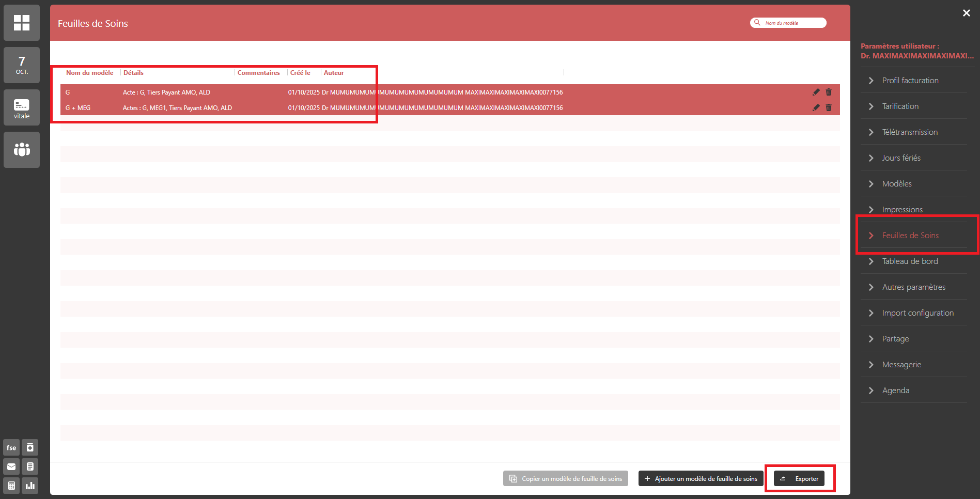The image size is (980, 499).
Task: Open the bar chart statistics icon
Action: tap(30, 486)
